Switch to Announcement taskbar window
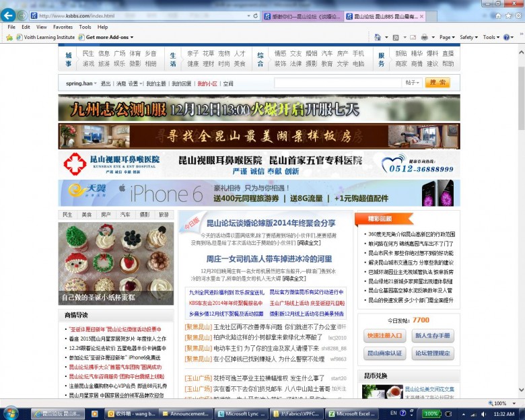This screenshot has height=420, width=525. [x=186, y=414]
